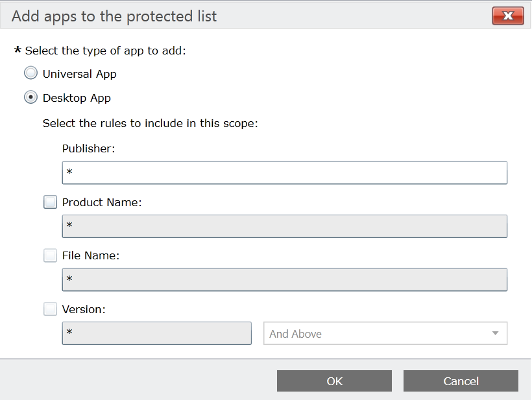Click the Product Name text field
The image size is (532, 400).
click(x=284, y=226)
